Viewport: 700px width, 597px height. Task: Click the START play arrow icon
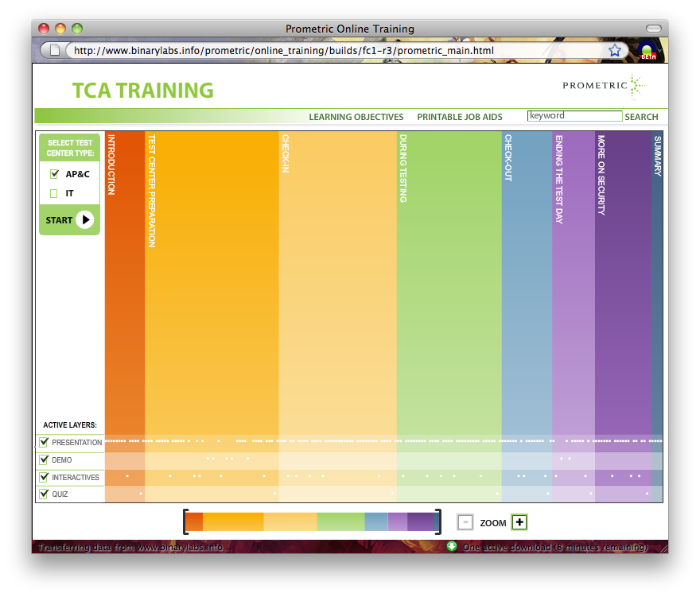[85, 220]
